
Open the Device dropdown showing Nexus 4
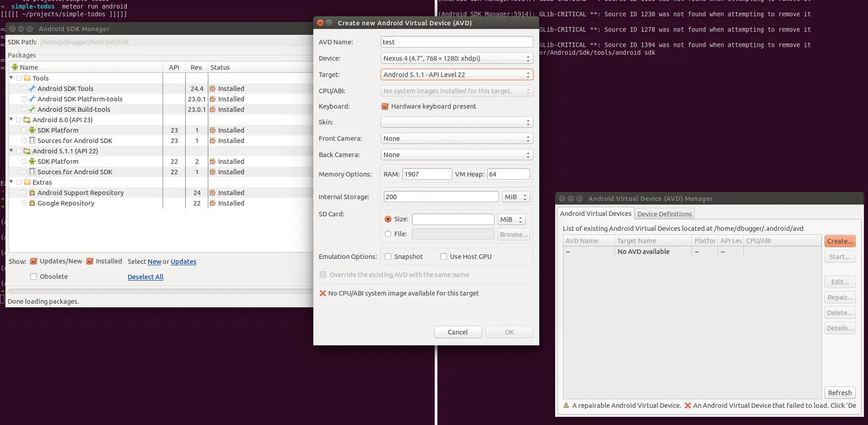click(x=457, y=58)
